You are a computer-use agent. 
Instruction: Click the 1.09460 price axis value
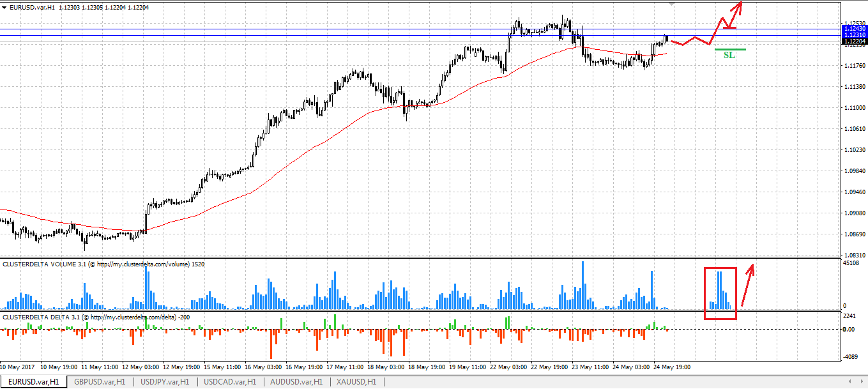pyautogui.click(x=855, y=192)
